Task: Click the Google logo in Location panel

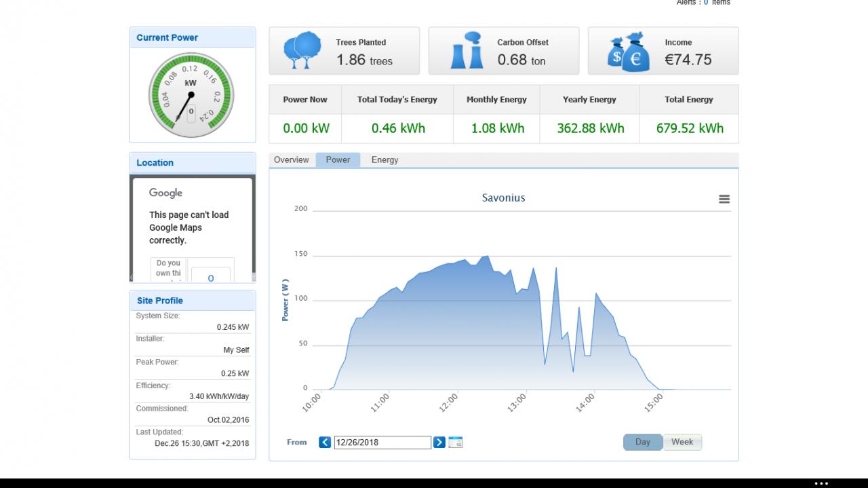Action: [x=166, y=193]
